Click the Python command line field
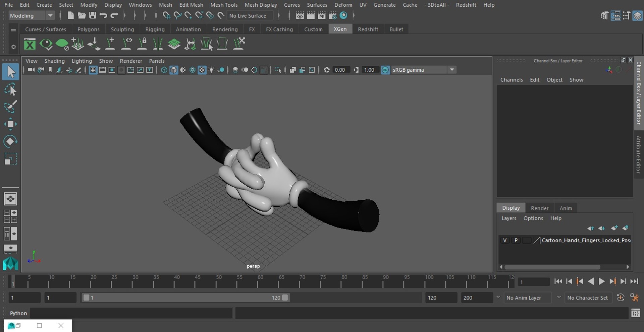Viewport: 644px width, 332px height. [131, 313]
